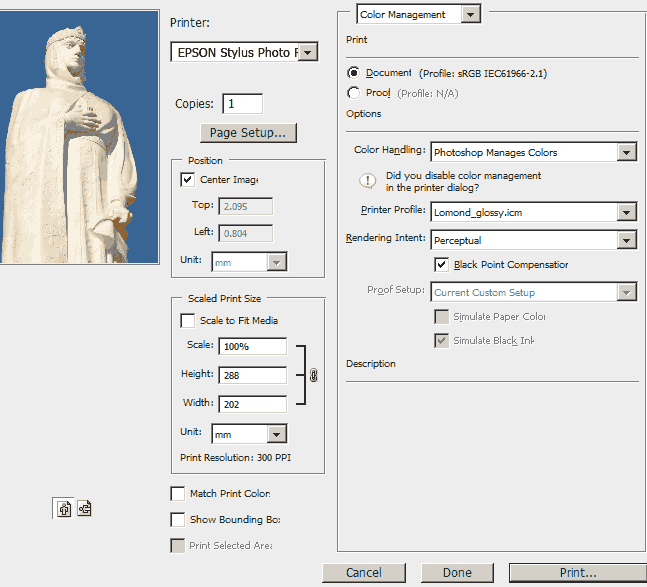
Task: Open the Printer dropdown list
Action: coord(308,52)
